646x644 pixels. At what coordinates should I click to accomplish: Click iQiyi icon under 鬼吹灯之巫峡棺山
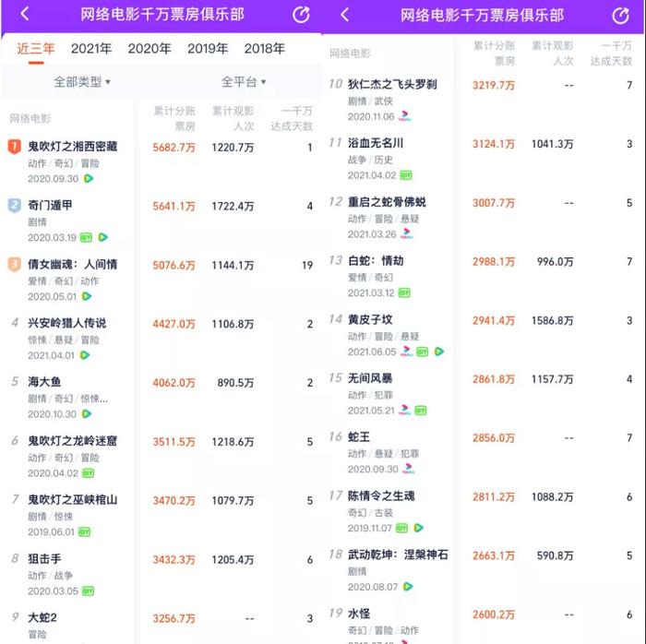tap(85, 532)
